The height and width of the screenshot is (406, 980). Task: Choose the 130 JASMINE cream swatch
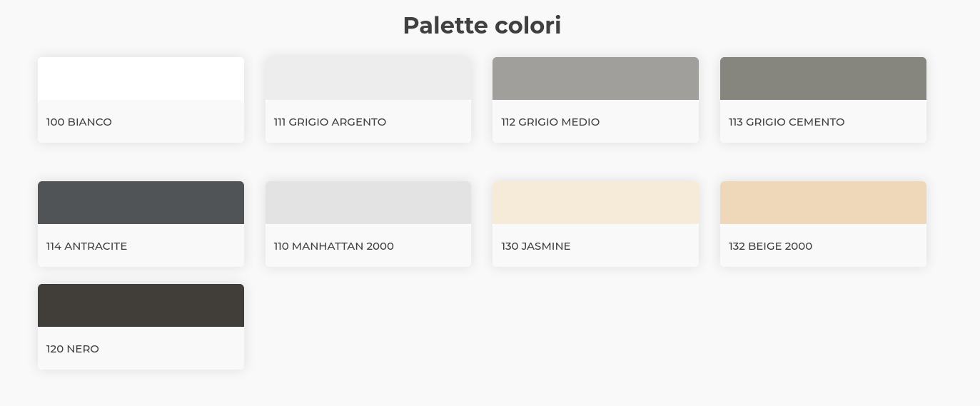595,203
